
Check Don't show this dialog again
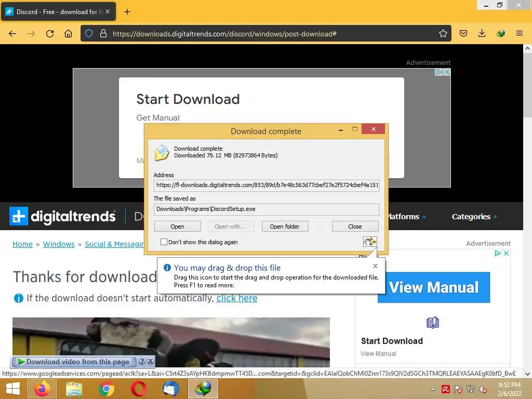(x=164, y=242)
